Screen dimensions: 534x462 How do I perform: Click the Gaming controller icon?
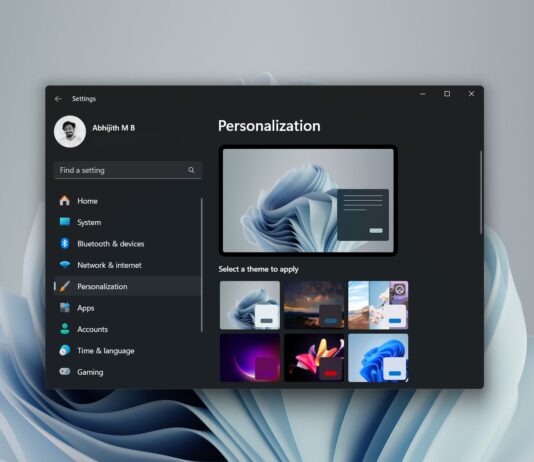(x=64, y=371)
